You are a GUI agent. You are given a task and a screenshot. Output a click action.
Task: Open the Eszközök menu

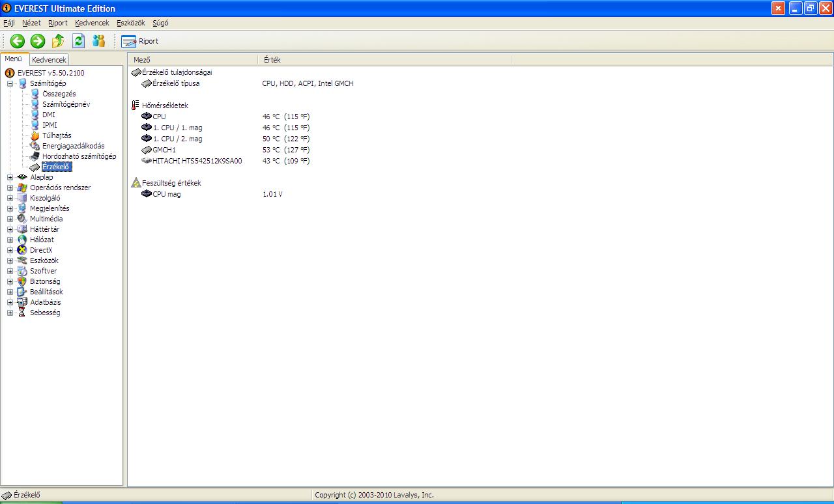tap(131, 23)
